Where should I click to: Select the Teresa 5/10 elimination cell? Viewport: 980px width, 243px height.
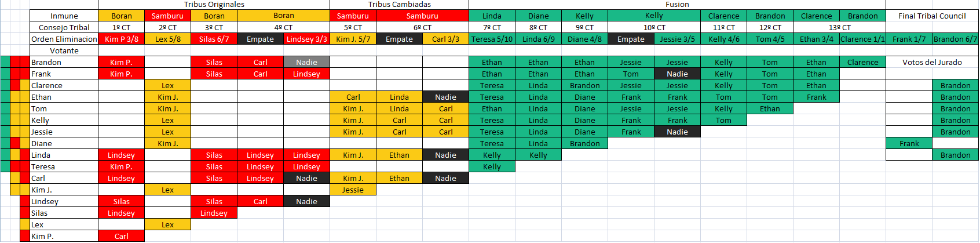coord(492,39)
